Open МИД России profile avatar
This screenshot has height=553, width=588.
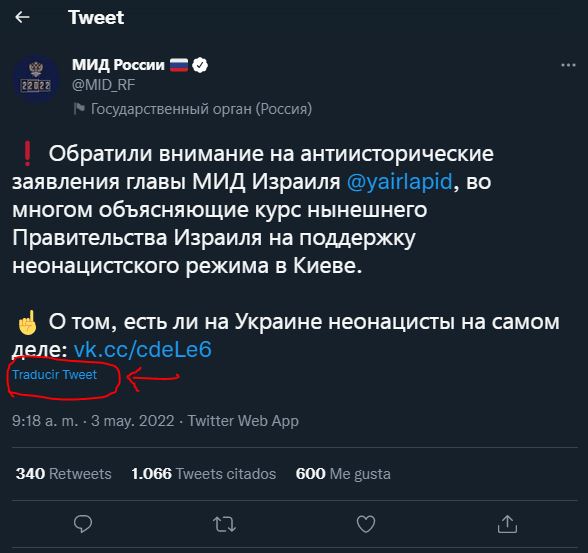coord(36,79)
